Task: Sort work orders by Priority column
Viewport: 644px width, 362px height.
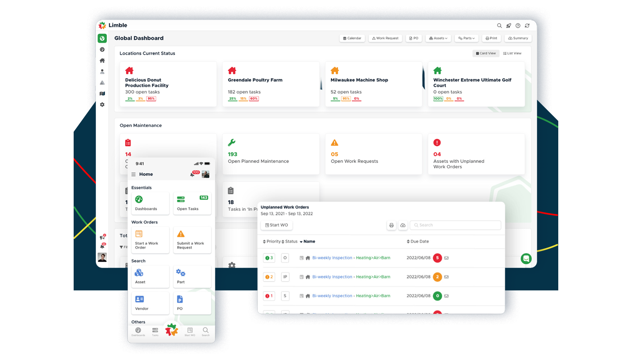Action: pos(272,242)
